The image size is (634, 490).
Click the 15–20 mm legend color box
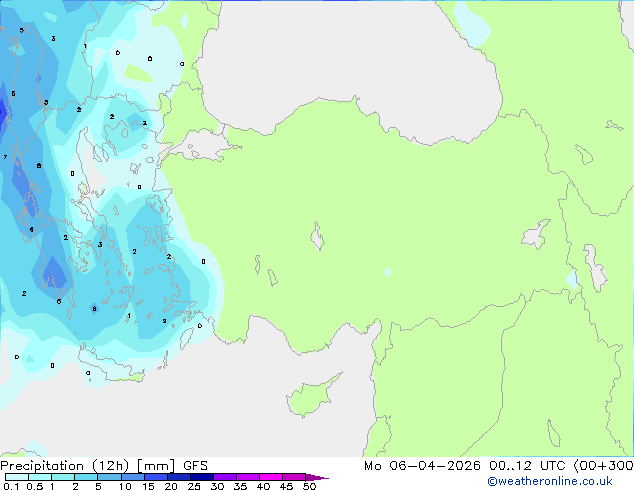coord(155,477)
